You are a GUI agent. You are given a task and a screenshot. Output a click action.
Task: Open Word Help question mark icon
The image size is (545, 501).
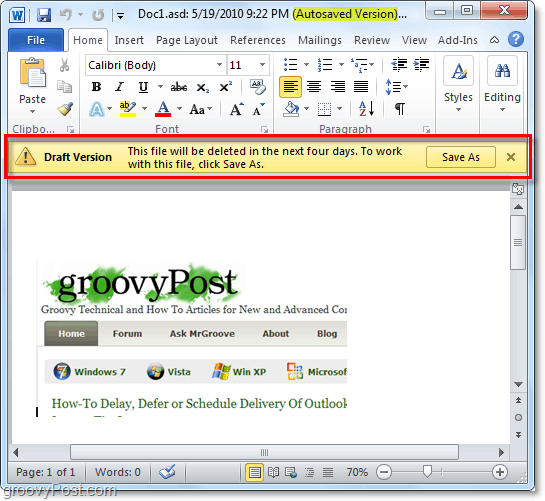coord(516,39)
